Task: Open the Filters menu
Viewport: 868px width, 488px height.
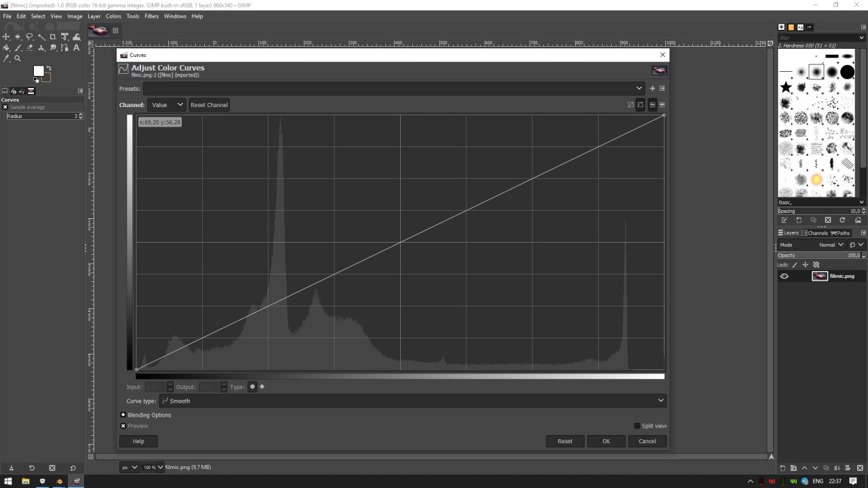Action: point(151,16)
